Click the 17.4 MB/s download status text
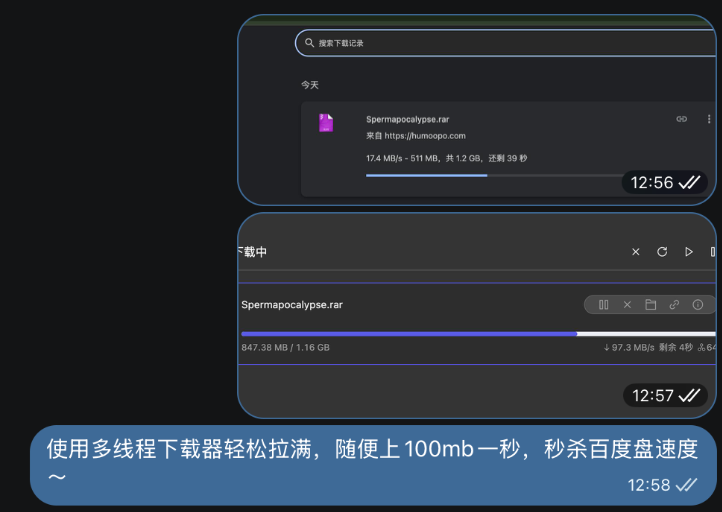The image size is (722, 512). tap(447, 158)
